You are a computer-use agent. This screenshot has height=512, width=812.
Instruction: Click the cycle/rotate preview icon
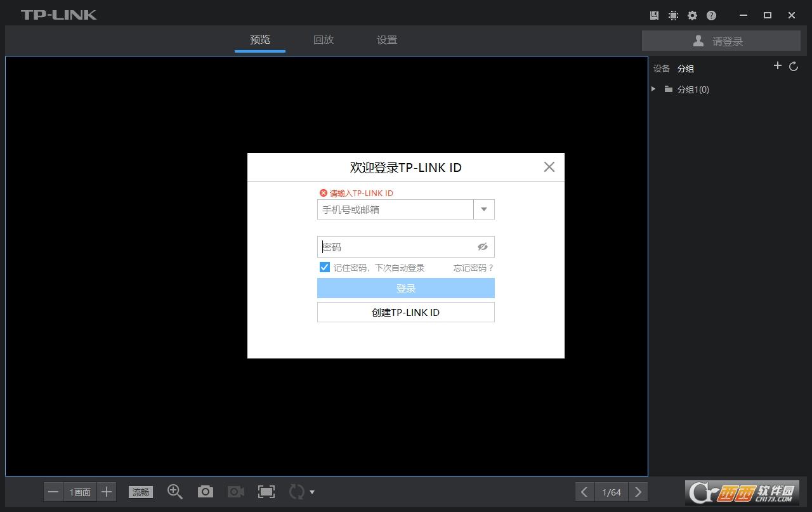pyautogui.click(x=296, y=492)
